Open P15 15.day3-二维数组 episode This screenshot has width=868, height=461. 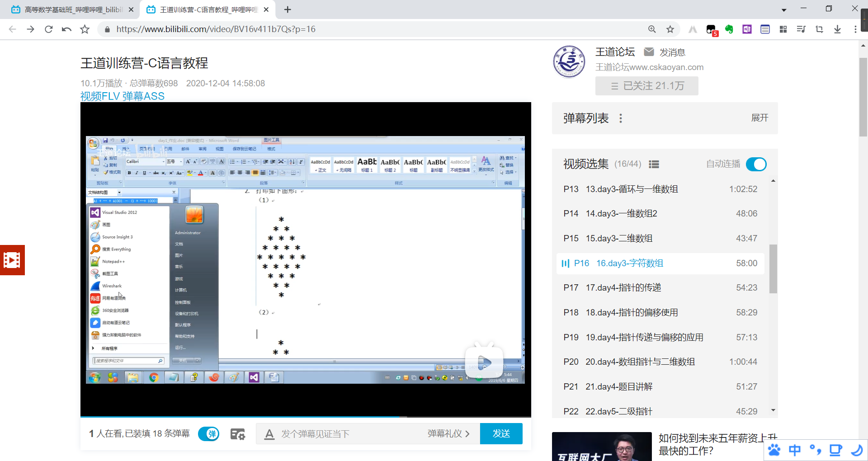point(660,238)
